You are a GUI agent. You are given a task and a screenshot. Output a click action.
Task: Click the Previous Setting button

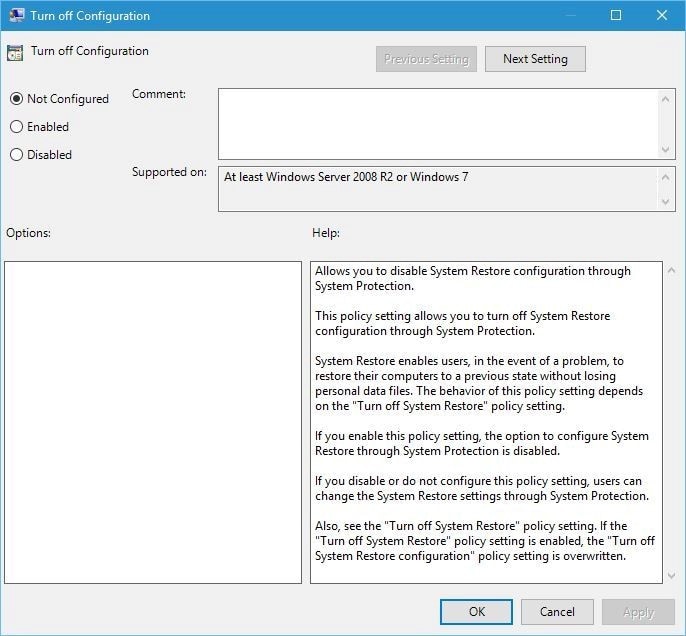(426, 59)
